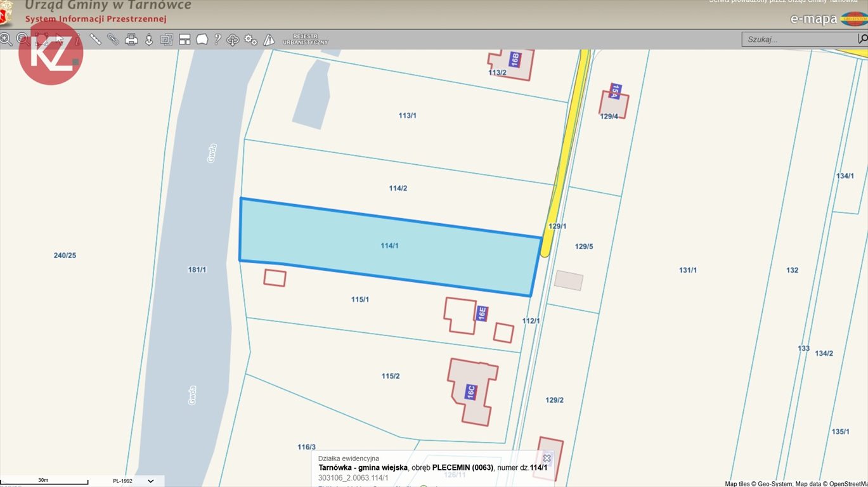The width and height of the screenshot is (868, 487).
Task: Click parcel label 115/1
Action: click(360, 299)
